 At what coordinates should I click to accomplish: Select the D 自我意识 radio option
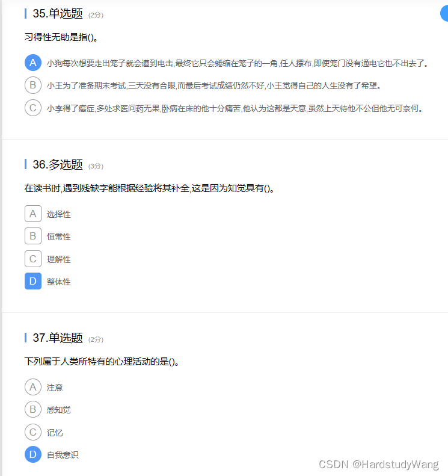click(32, 454)
